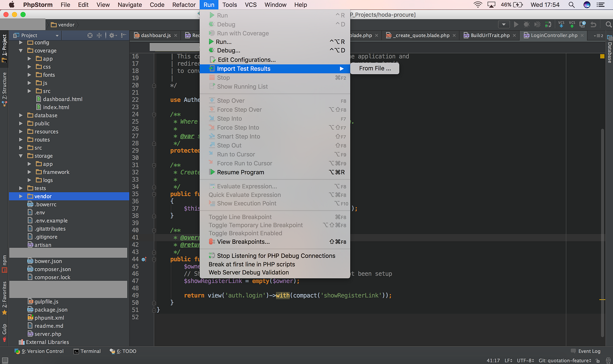
Task: Expand the vendor folder
Action: click(x=21, y=196)
